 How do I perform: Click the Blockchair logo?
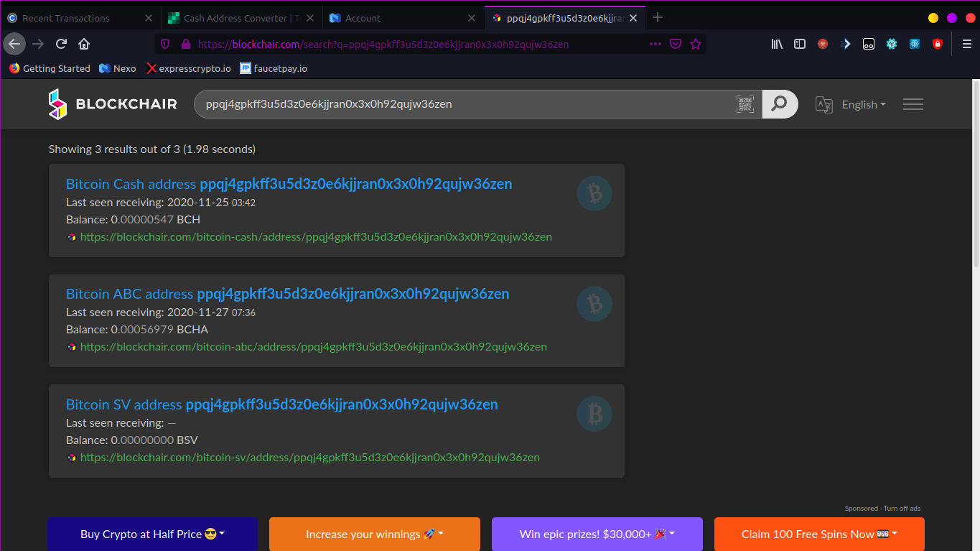coord(113,104)
